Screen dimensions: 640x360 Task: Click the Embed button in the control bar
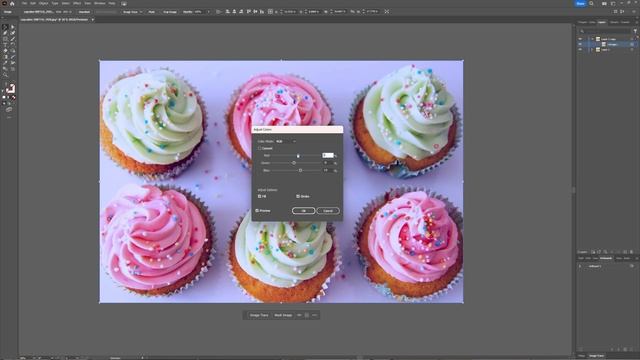[x=84, y=12]
